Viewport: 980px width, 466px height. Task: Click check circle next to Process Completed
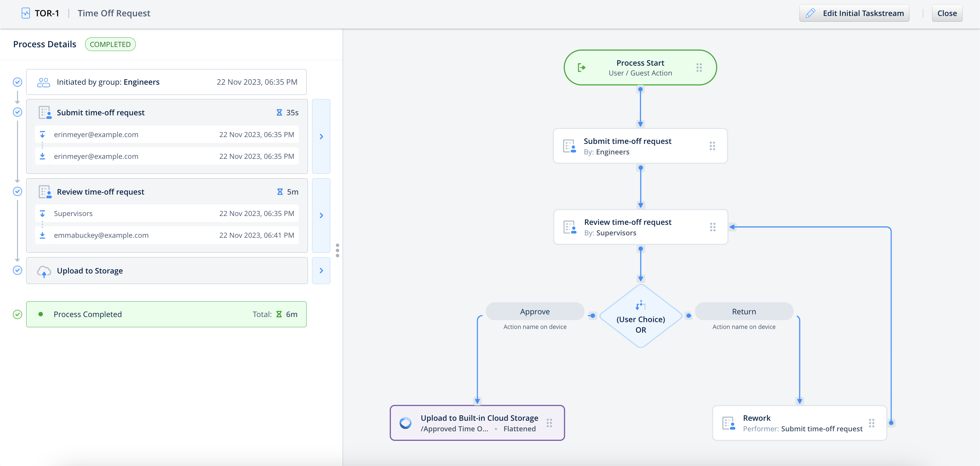tap(17, 314)
